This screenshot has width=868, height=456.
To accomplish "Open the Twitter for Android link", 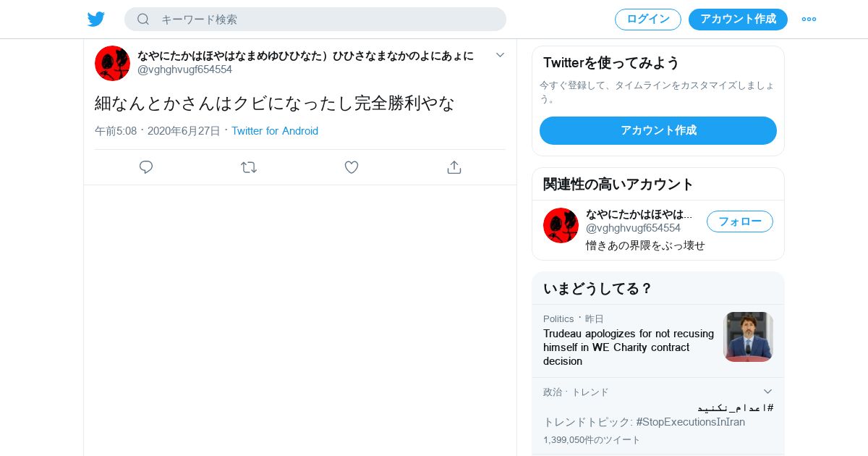I will pyautogui.click(x=275, y=131).
